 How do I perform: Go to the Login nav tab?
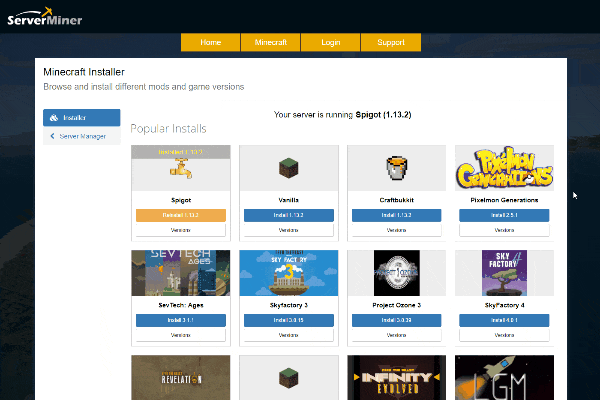tap(331, 42)
